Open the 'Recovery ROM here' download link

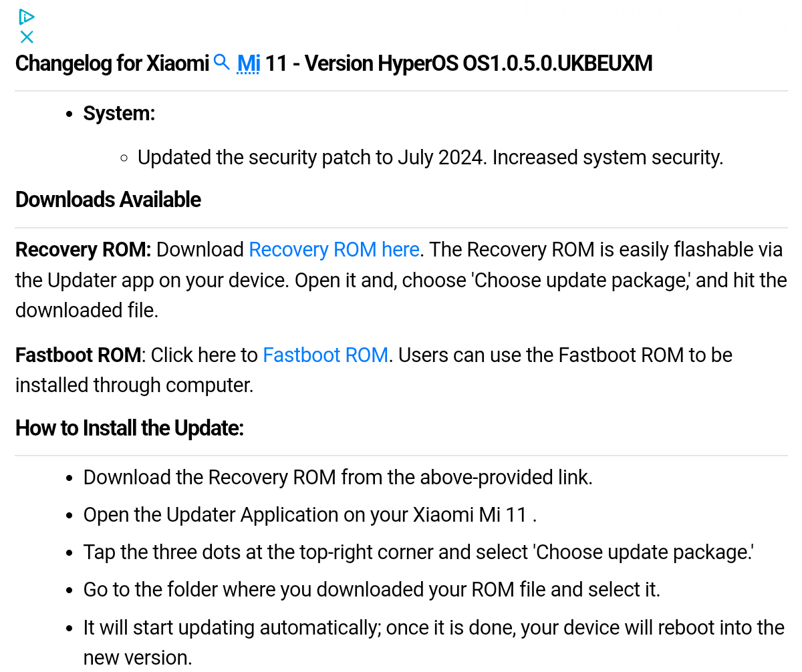pos(333,249)
